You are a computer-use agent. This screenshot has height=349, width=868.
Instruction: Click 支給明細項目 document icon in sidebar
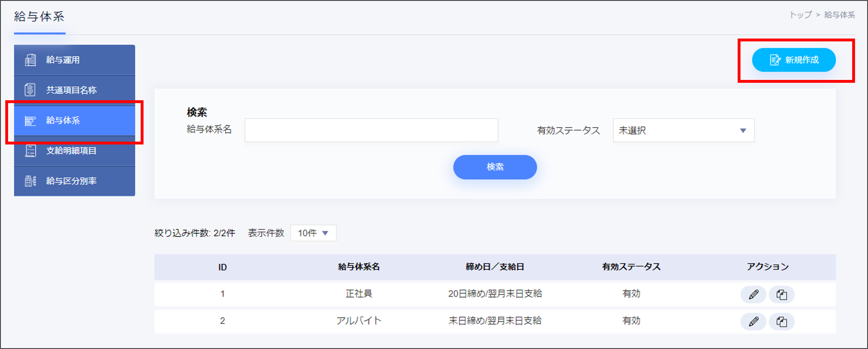[x=30, y=151]
